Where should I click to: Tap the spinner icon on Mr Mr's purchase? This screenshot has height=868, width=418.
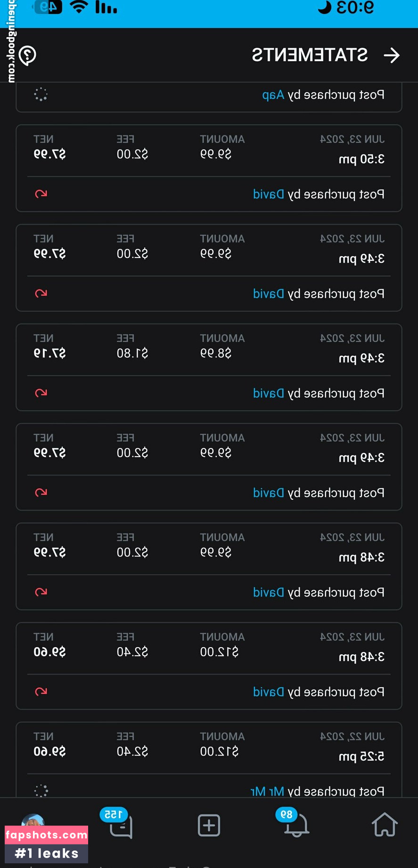41,791
